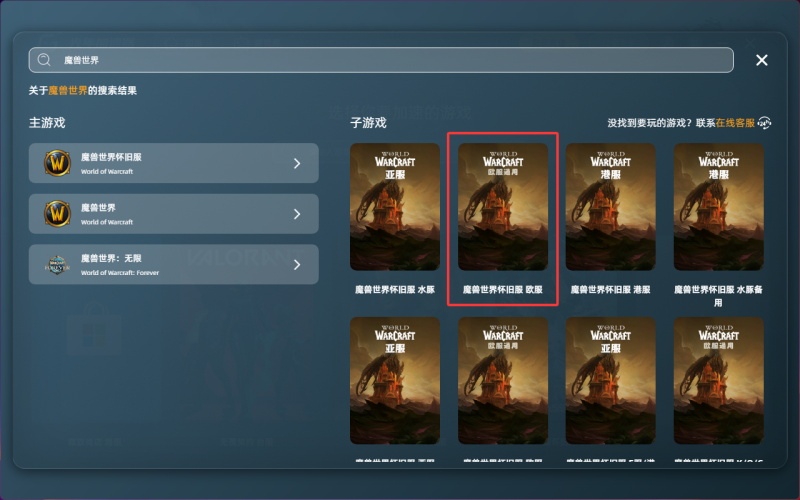Viewport: 800px width, 500px height.
Task: Click the 24h headset support icon
Action: click(x=764, y=123)
